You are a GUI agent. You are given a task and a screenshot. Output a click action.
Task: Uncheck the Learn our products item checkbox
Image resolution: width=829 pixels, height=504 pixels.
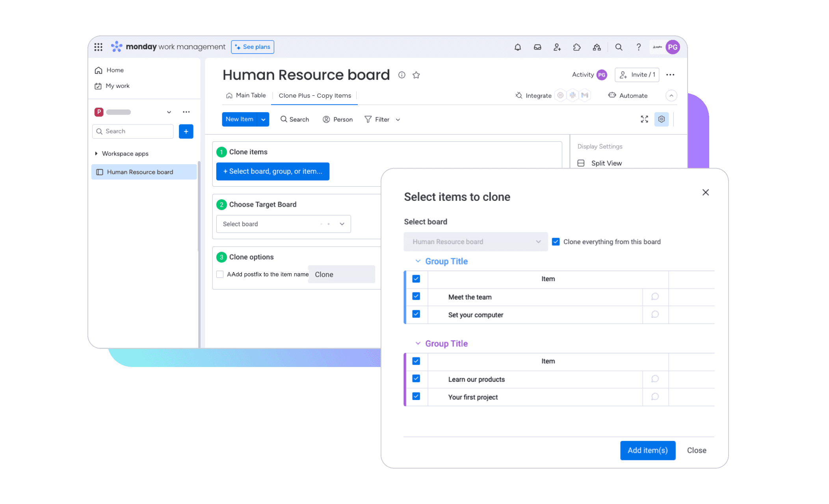416,379
